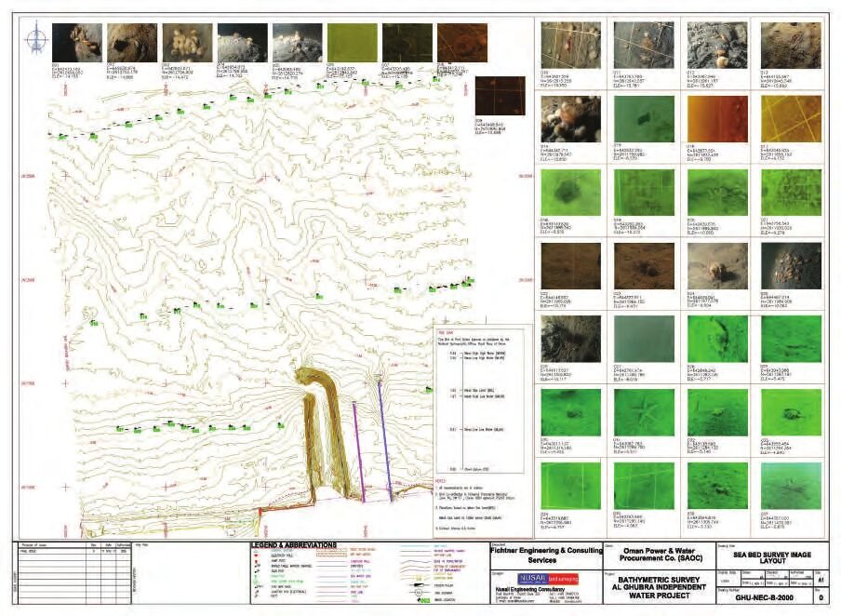Click the NUSAIL land surveying logo
The width and height of the screenshot is (841, 616).
[x=547, y=579]
